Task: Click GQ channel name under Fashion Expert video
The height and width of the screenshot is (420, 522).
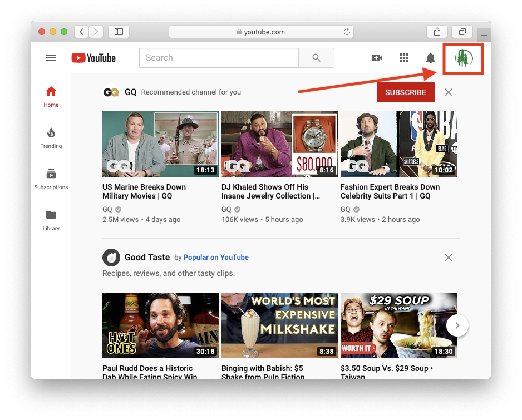Action: tap(346, 209)
